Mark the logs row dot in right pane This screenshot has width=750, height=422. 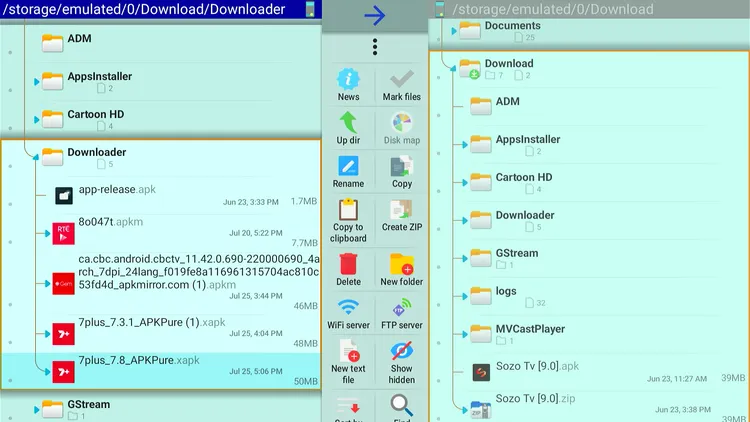pos(439,305)
